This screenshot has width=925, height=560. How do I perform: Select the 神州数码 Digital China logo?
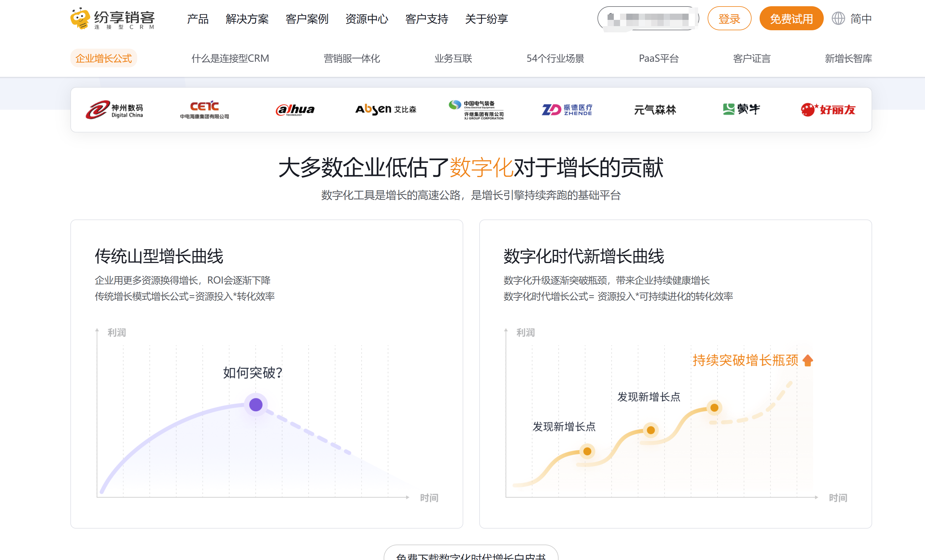pyautogui.click(x=117, y=109)
